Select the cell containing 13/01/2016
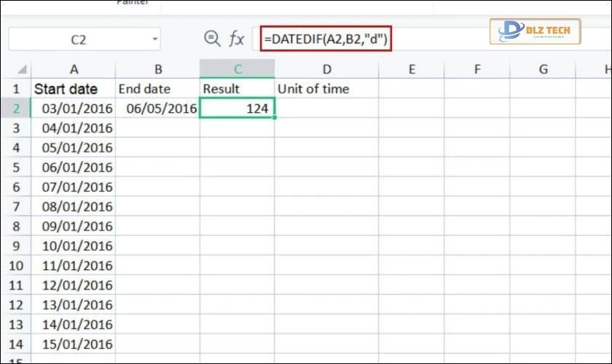The width and height of the screenshot is (612, 364). coord(74,305)
